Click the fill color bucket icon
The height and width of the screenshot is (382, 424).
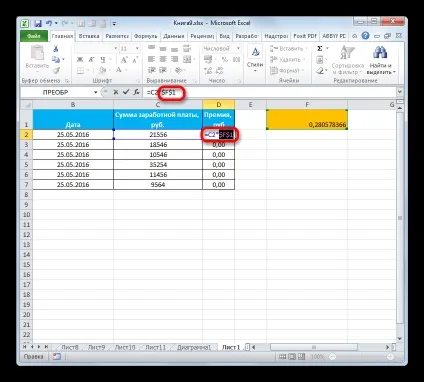pyautogui.click(x=102, y=70)
